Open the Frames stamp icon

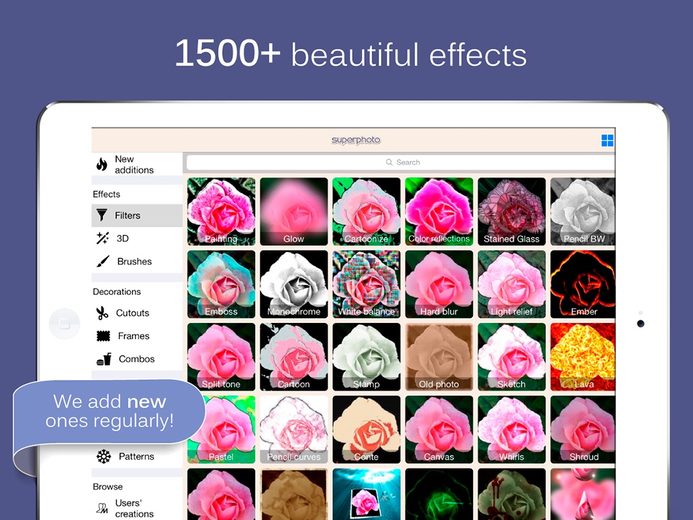103,336
